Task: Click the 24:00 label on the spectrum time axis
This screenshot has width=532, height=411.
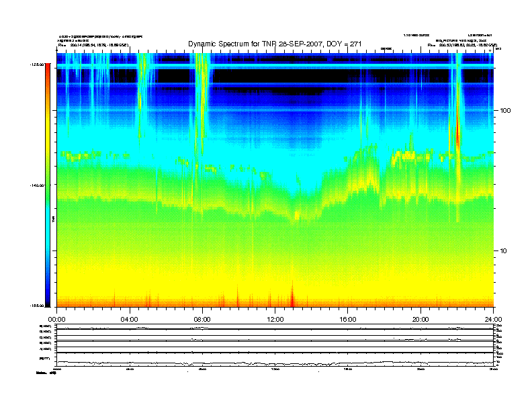Action: [494, 320]
